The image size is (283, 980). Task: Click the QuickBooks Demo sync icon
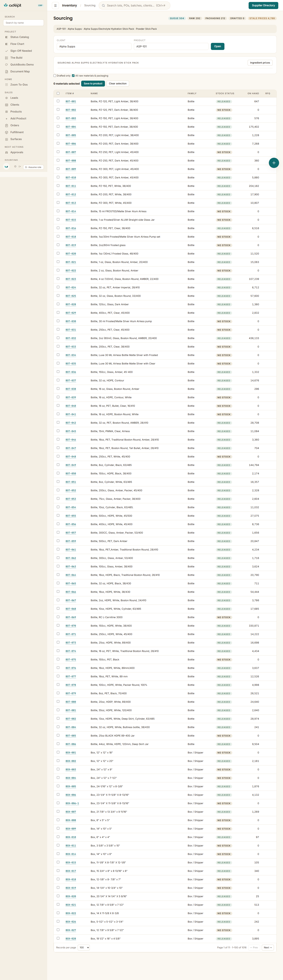6,65
